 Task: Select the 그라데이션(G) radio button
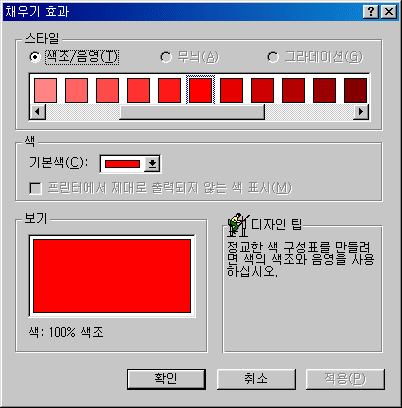[273, 57]
